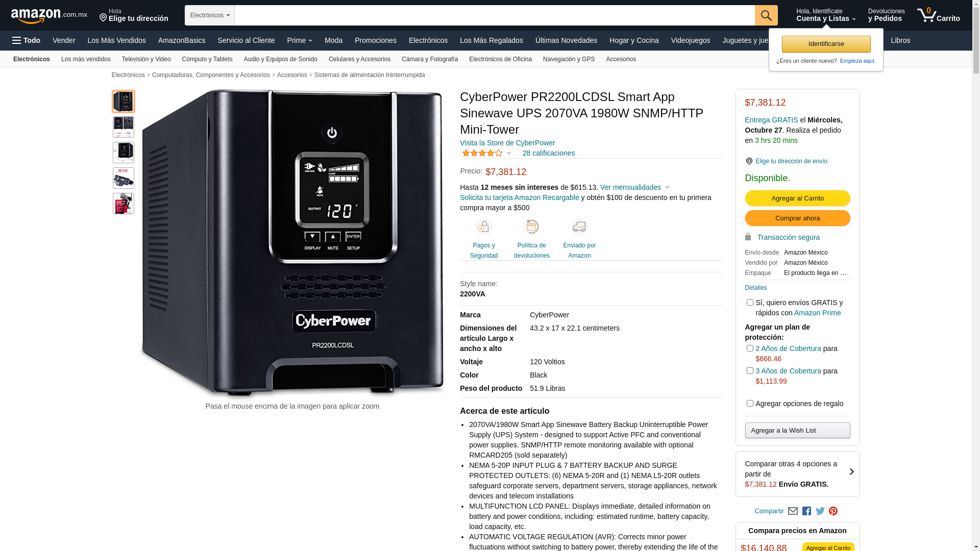Share product via Facebook icon
This screenshot has width=980, height=551.
coord(806,511)
